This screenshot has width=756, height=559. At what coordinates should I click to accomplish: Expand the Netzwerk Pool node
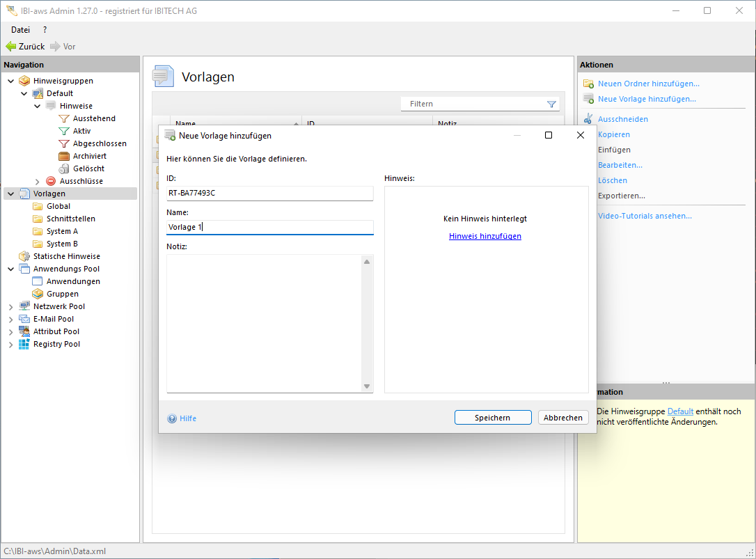click(x=11, y=306)
